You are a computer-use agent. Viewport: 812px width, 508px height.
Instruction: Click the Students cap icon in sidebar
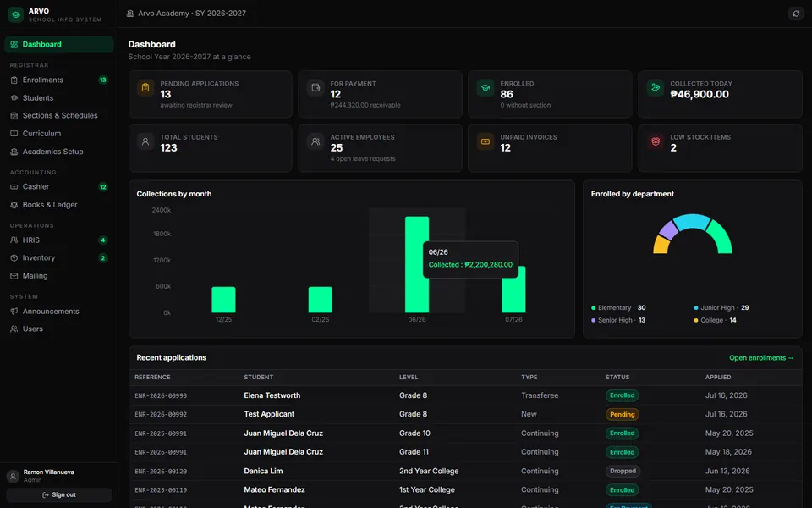[x=14, y=98]
